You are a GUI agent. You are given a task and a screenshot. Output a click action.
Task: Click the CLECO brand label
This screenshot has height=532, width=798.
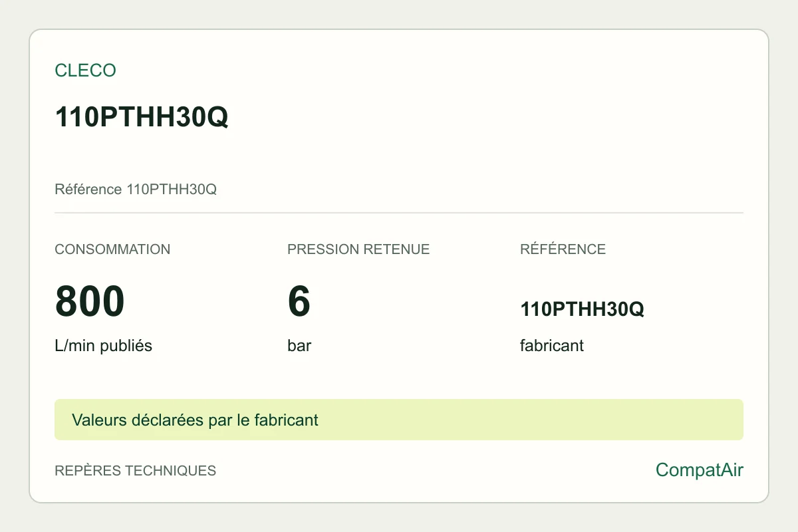point(85,70)
